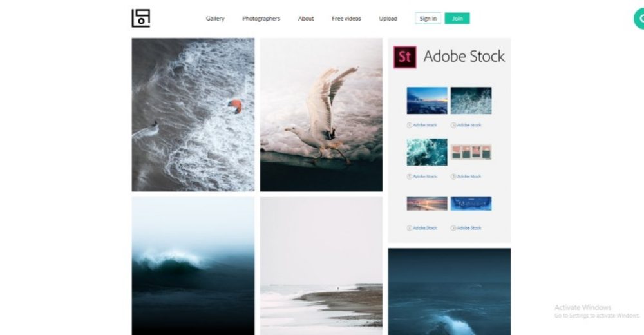Click the green Join button

[x=457, y=19]
